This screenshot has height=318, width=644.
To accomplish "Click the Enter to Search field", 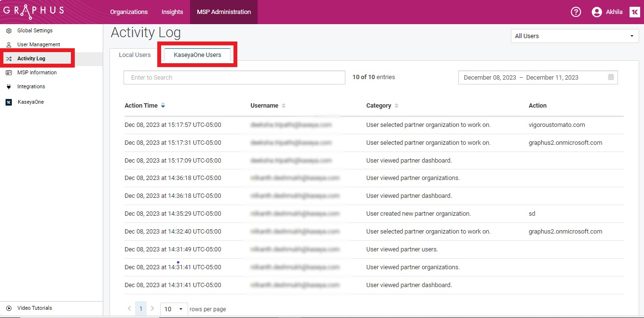I will 234,78.
